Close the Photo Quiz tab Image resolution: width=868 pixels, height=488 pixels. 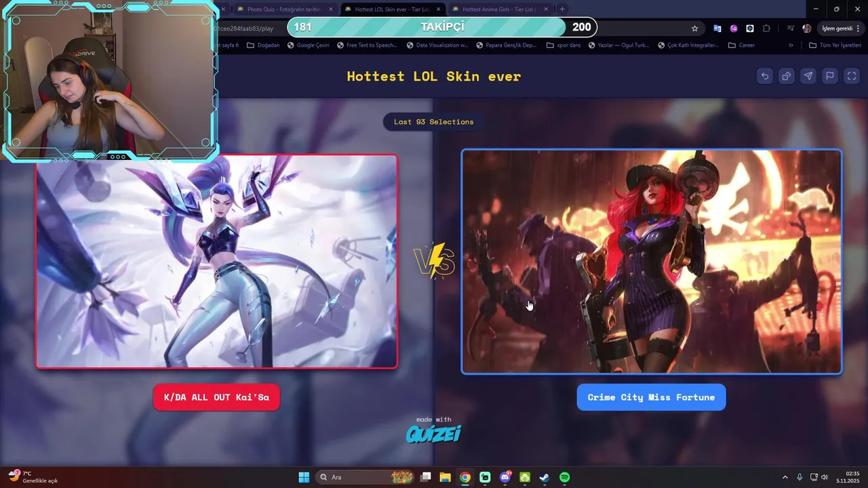331,9
